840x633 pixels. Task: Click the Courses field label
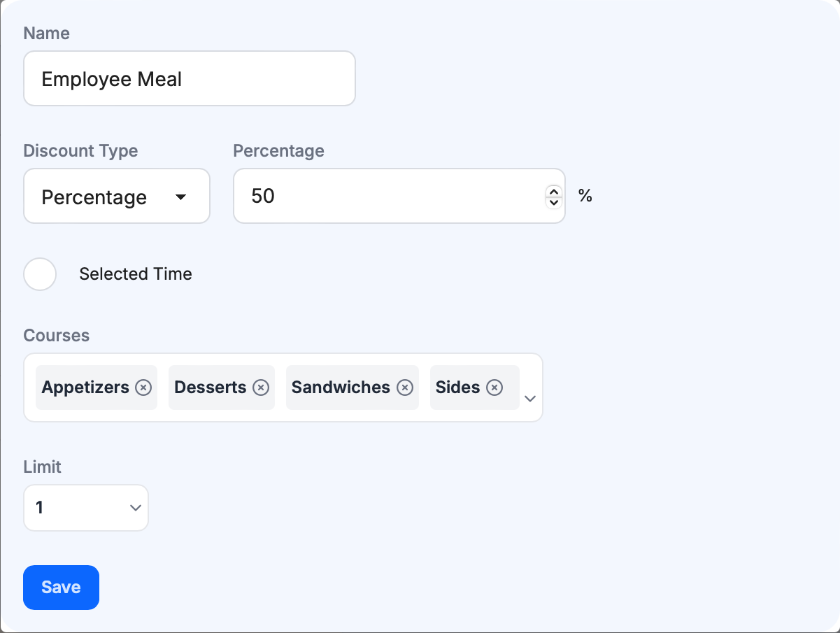click(x=57, y=336)
